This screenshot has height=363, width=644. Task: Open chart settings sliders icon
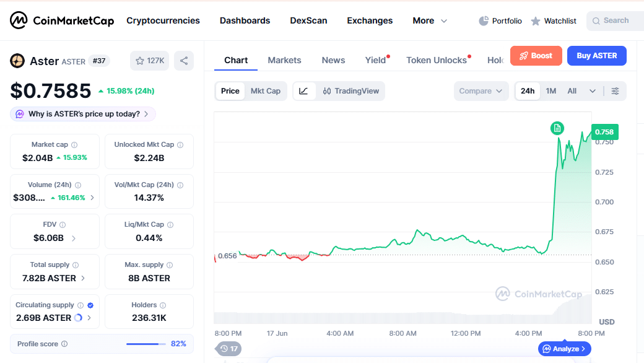(615, 91)
